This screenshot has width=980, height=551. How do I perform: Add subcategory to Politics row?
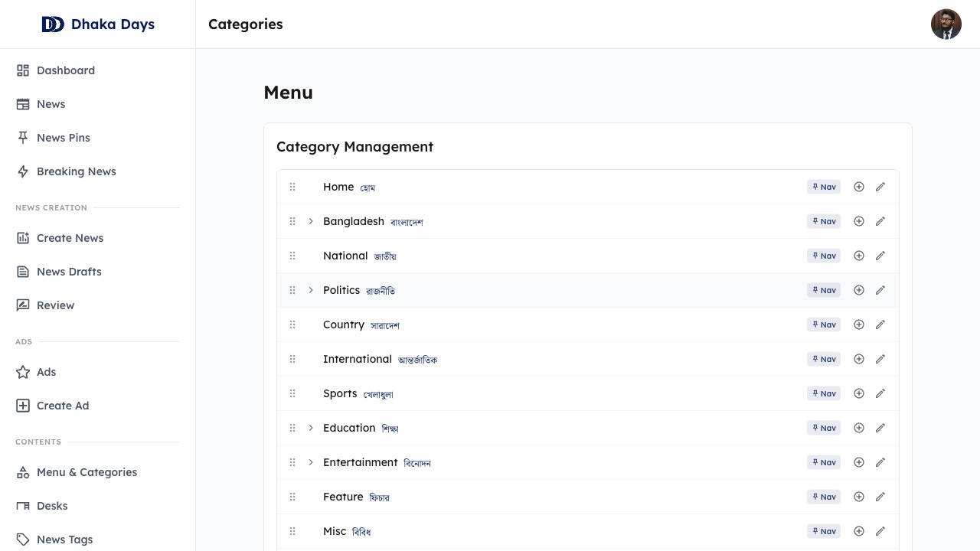point(859,290)
